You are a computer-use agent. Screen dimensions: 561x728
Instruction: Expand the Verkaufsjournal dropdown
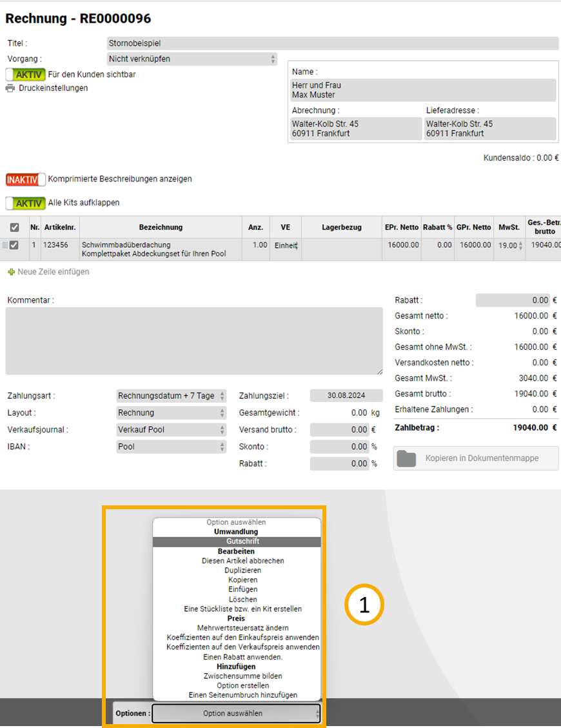172,430
